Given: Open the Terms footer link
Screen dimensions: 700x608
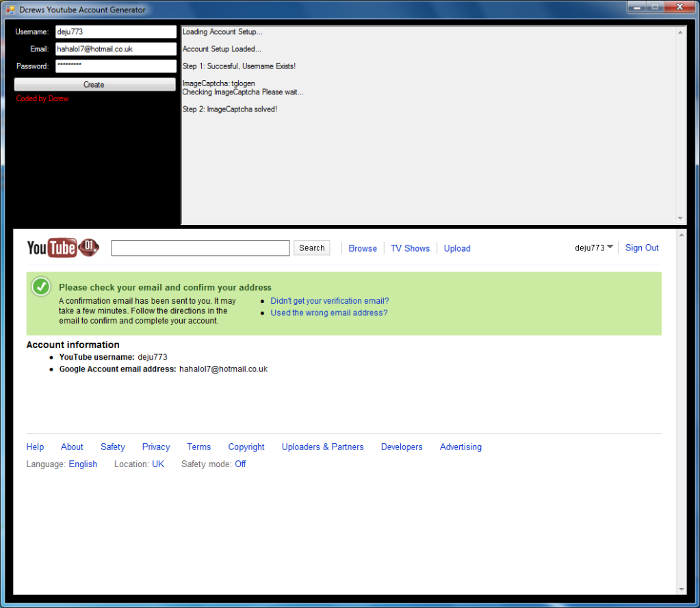Looking at the screenshot, I should [198, 447].
